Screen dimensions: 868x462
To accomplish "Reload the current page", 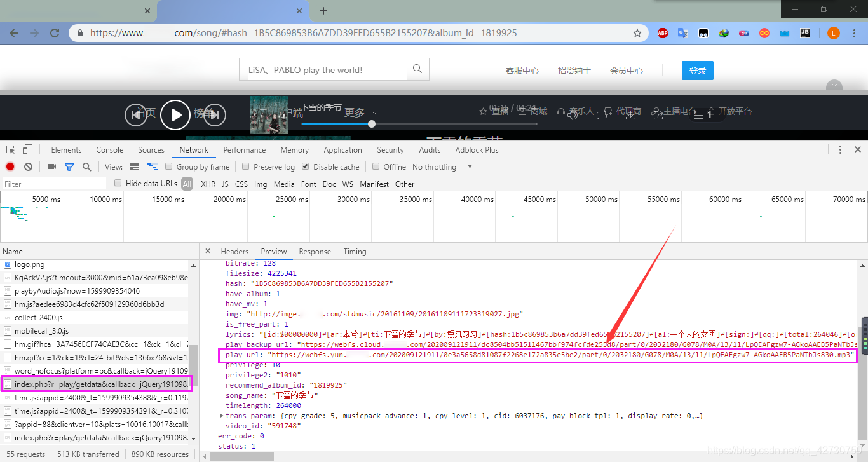I will pos(55,33).
